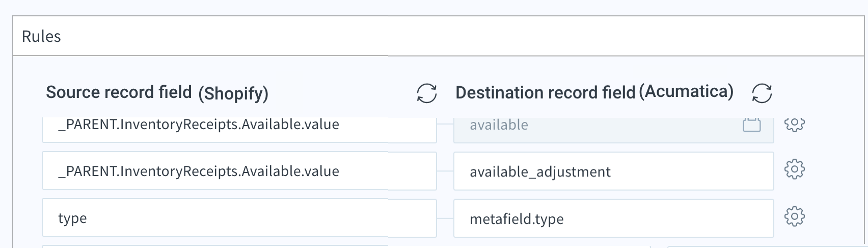868x248 pixels.
Task: Refresh the Shopify source record fields
Action: 426,93
